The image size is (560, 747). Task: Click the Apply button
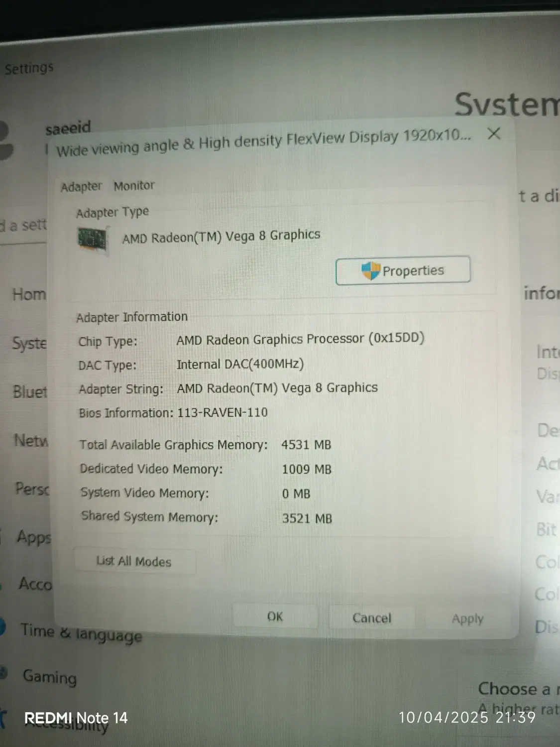[467, 619]
